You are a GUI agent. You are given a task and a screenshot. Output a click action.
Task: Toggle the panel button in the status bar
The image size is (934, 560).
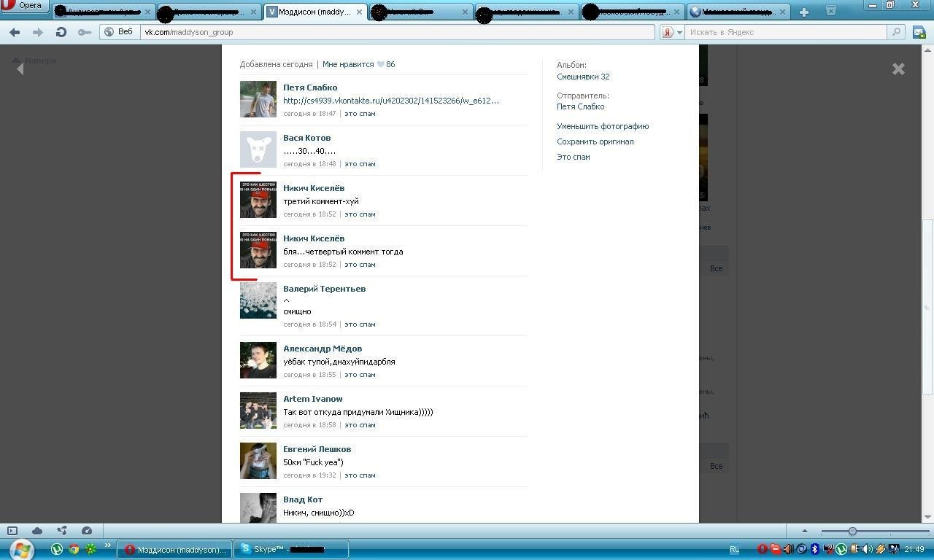(12, 531)
